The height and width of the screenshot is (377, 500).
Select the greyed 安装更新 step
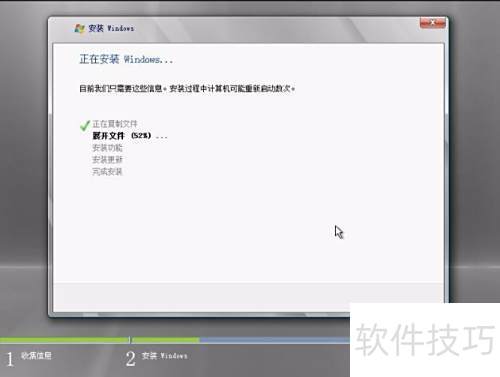[107, 160]
